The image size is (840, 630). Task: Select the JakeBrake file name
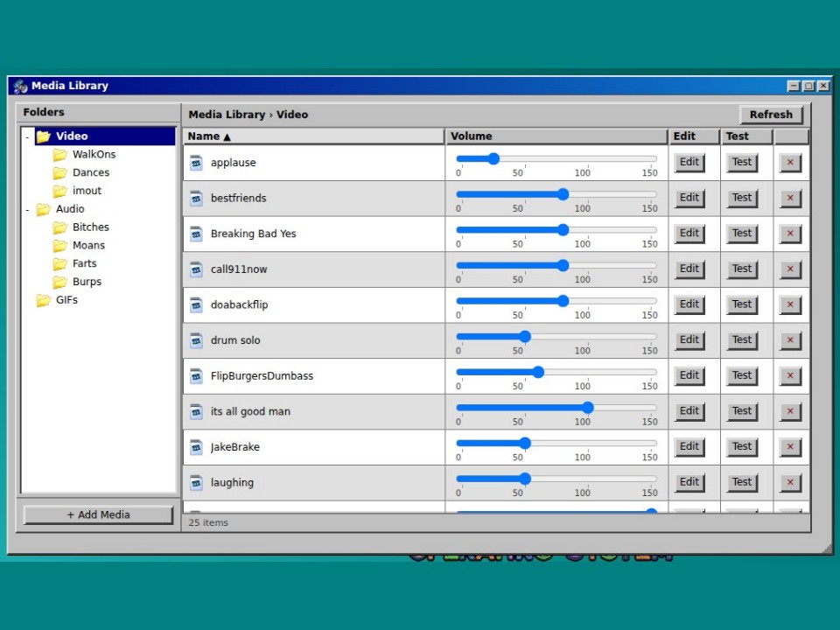[235, 447]
